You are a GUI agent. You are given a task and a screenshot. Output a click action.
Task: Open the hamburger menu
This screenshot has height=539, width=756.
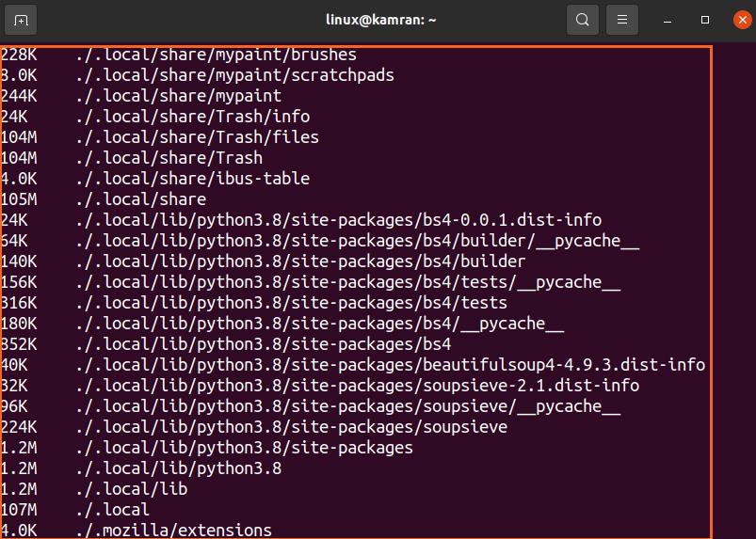click(620, 20)
